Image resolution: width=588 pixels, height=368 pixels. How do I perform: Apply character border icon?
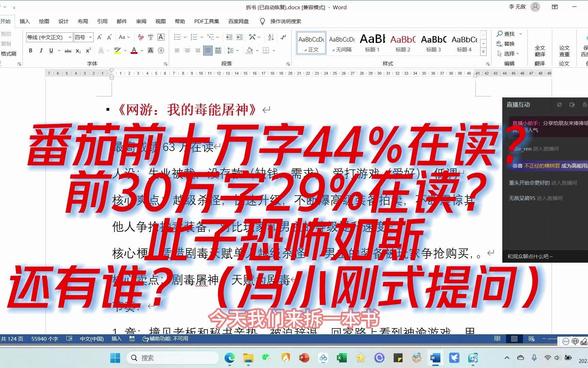click(161, 37)
